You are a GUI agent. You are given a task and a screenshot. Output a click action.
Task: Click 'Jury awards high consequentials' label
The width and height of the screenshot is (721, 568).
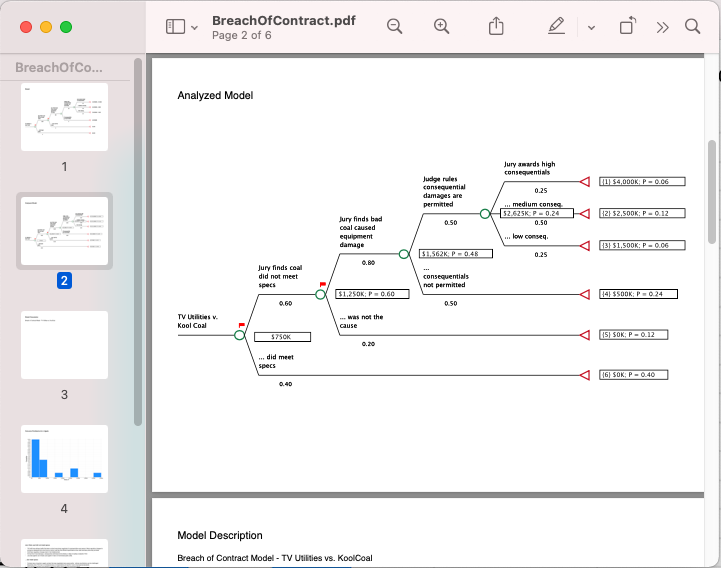point(529,168)
